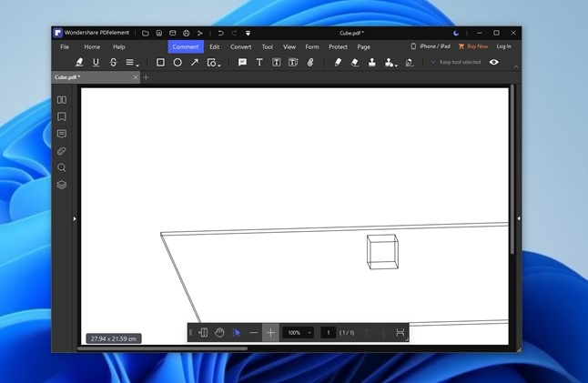Screen dimensions: 588x383
Task: Close the Cube.pdf tab
Action: [136, 77]
